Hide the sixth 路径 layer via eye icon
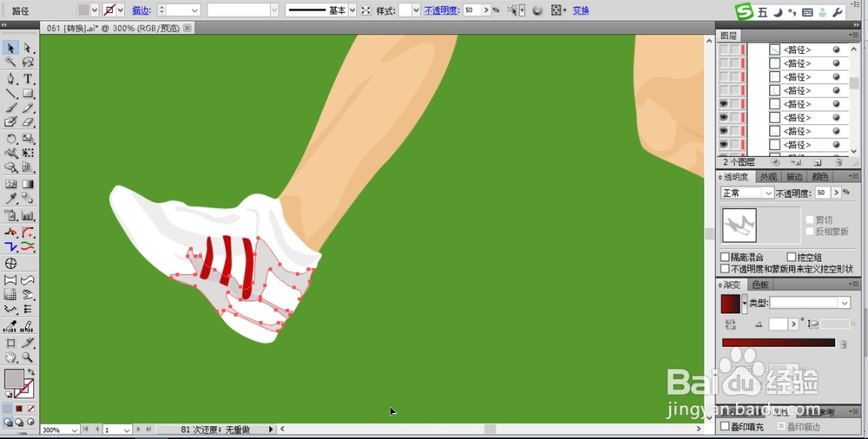Screen dimensions: 868x439 (724, 117)
